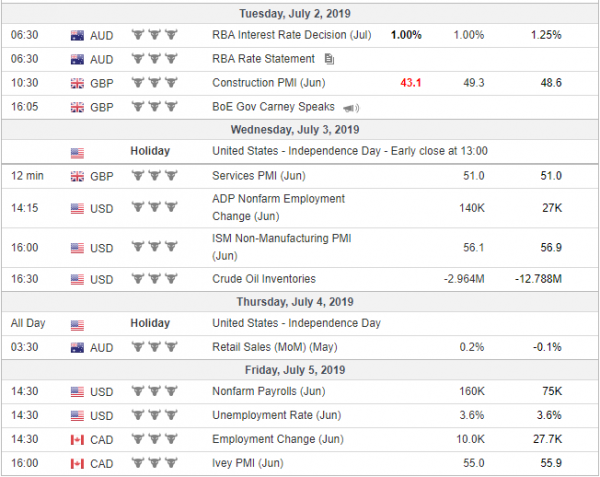Select the Friday, July 5, 2019 date header
This screenshot has height=477, width=600.
tap(295, 370)
